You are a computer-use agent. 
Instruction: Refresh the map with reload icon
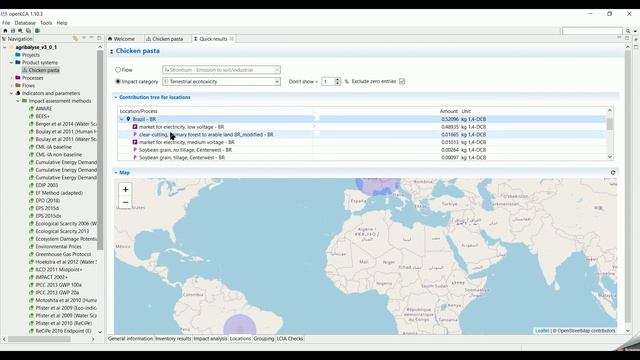click(613, 173)
